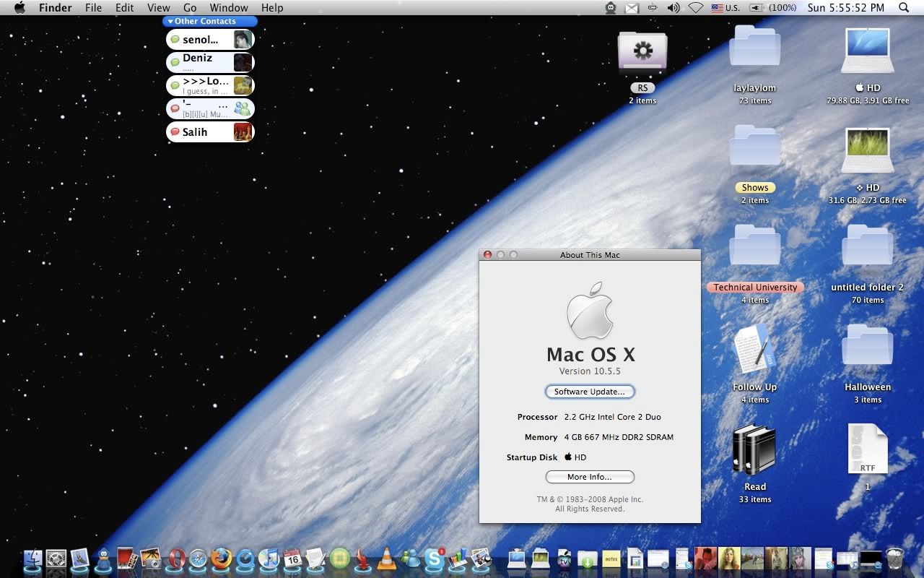Open TextEdit from the dock
This screenshot has height=578, width=924.
pos(316,558)
